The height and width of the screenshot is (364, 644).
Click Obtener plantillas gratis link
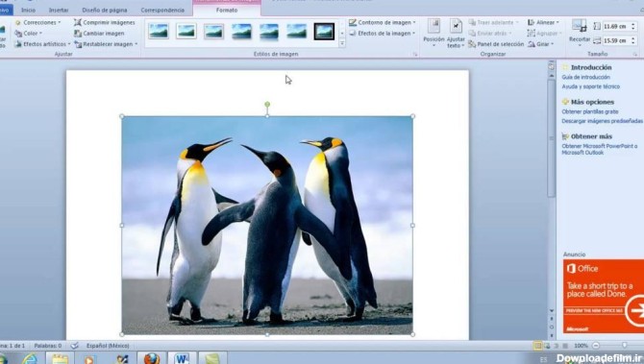click(x=590, y=111)
